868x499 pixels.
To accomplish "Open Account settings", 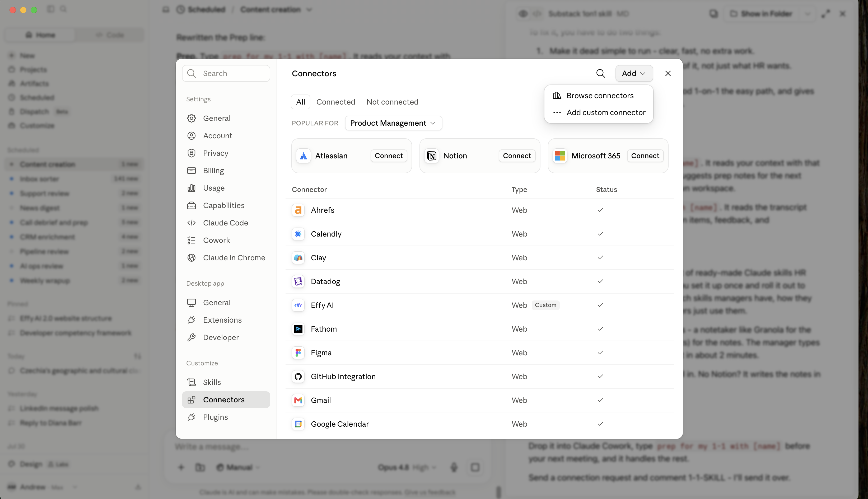I will [226, 136].
